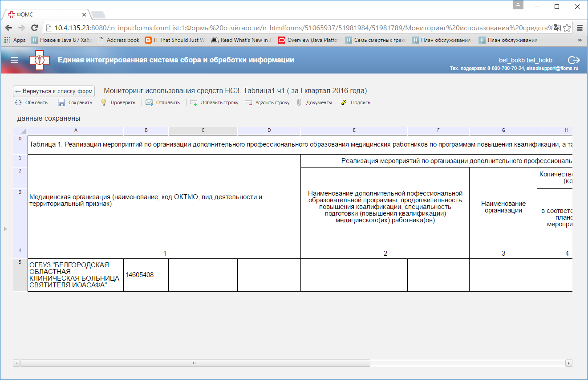Open Документы via the paperclip icon
Screen dimensions: 588x380
pos(300,102)
